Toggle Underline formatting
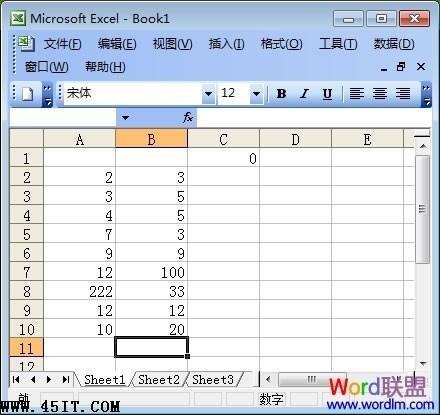440x415 pixels. (x=327, y=94)
